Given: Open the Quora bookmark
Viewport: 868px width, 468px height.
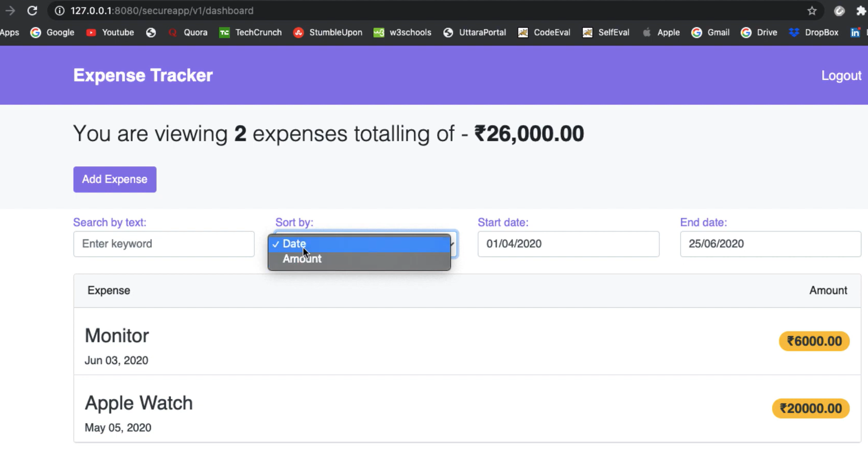Looking at the screenshot, I should click(187, 32).
